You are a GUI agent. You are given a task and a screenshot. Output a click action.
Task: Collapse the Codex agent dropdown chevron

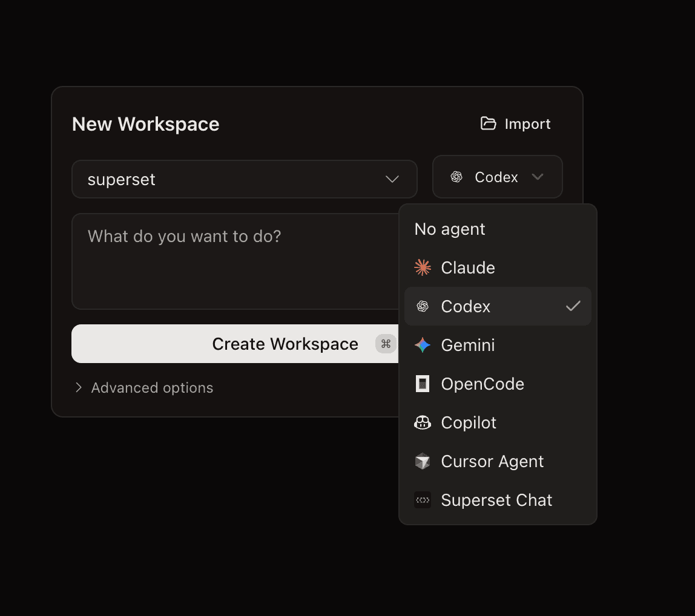tap(537, 177)
